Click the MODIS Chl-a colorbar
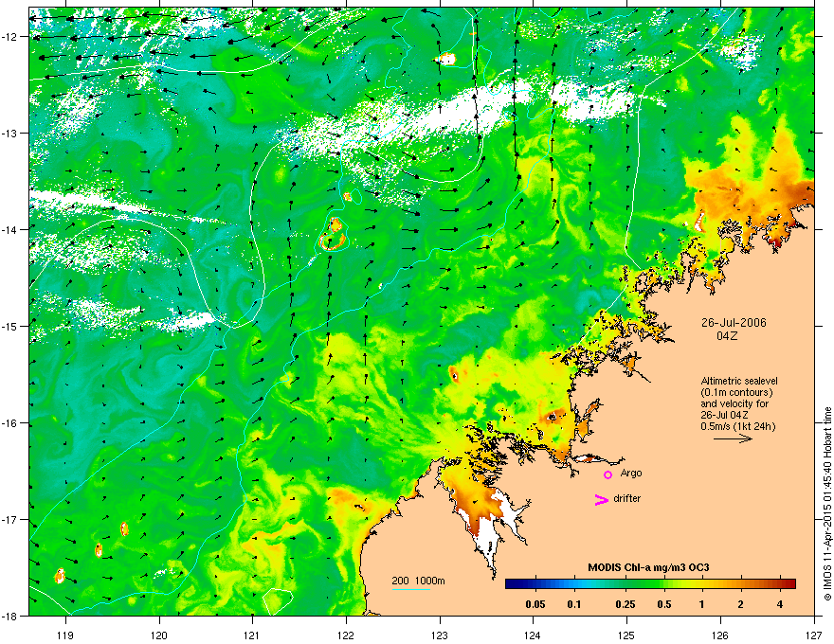 650,583
